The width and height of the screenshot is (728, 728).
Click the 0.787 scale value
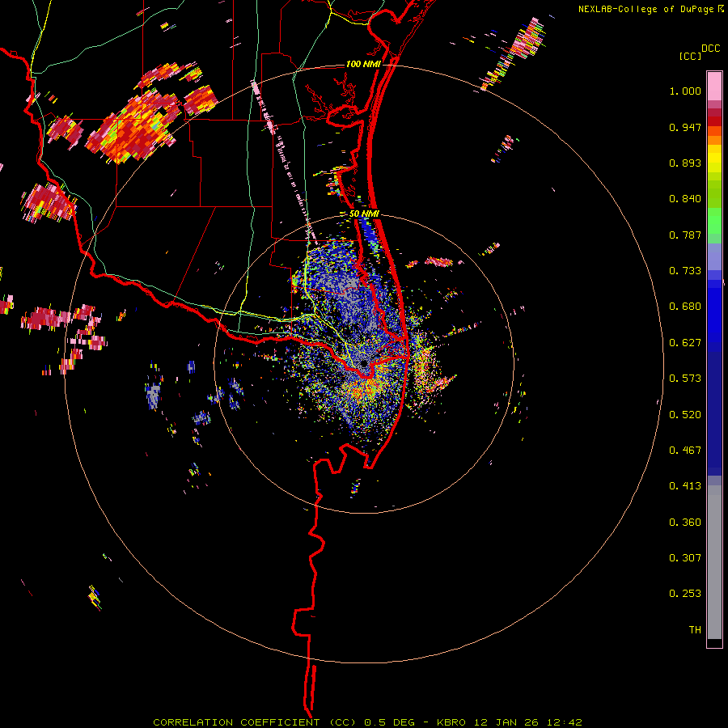[685, 235]
